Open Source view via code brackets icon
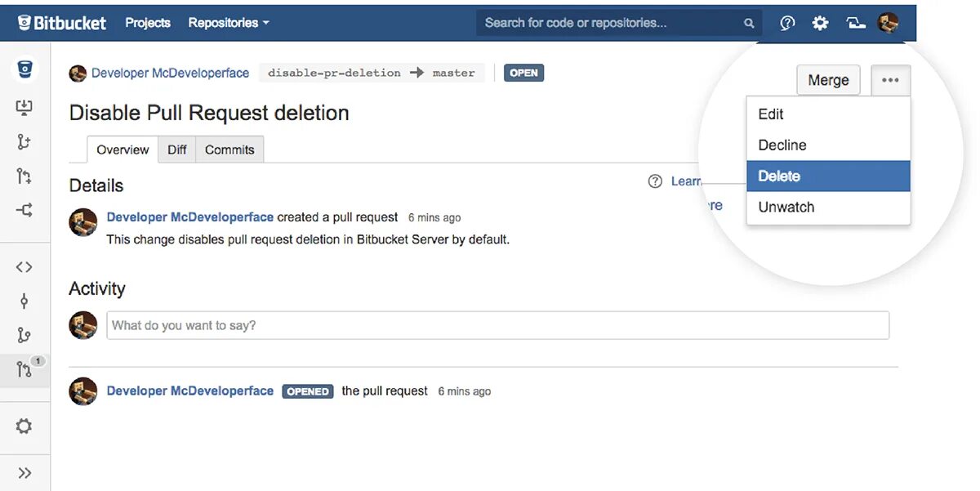980x491 pixels. coord(24,266)
